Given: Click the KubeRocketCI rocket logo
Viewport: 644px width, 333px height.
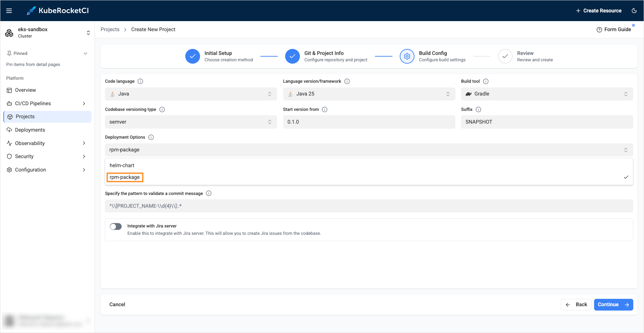Looking at the screenshot, I should pos(31,11).
